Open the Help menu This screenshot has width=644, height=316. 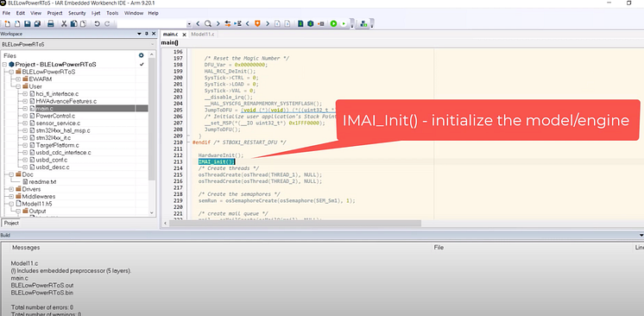click(153, 13)
